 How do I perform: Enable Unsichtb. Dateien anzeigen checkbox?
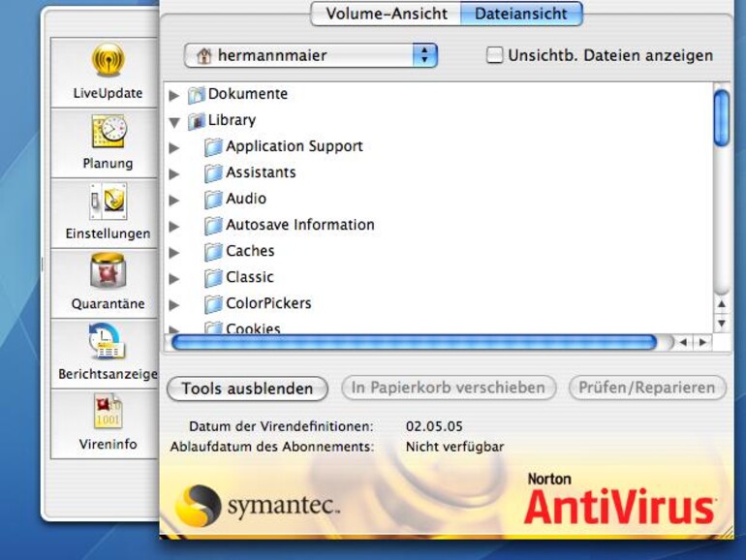[x=494, y=54]
